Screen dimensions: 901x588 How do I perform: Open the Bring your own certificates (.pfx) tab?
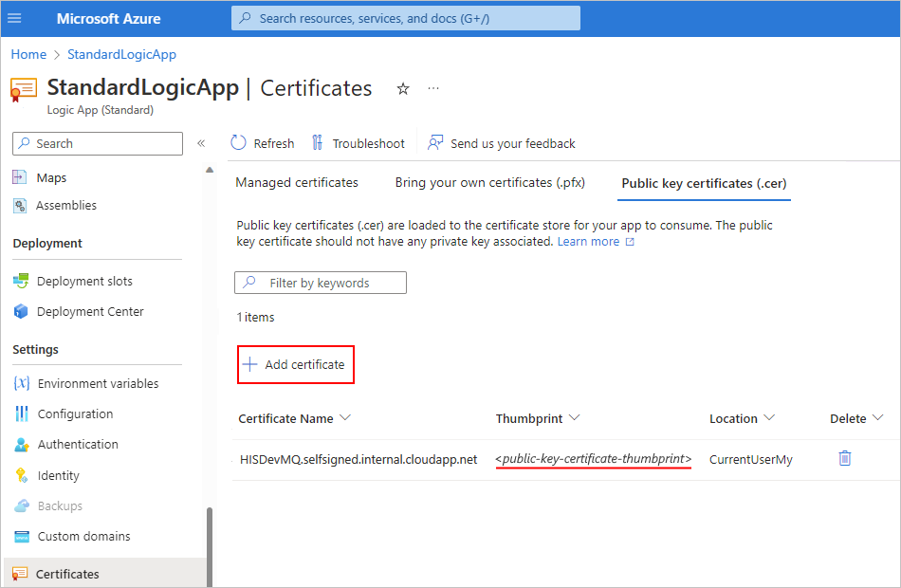tap(490, 182)
